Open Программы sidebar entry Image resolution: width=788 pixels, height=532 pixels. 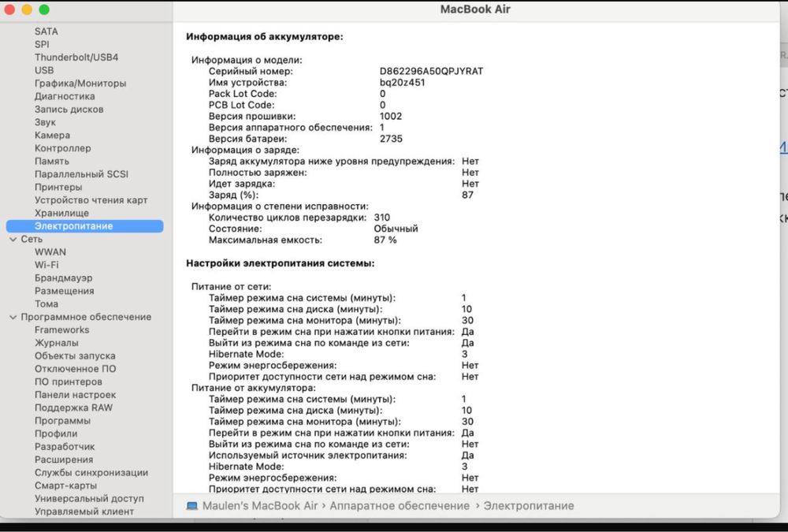tap(63, 421)
